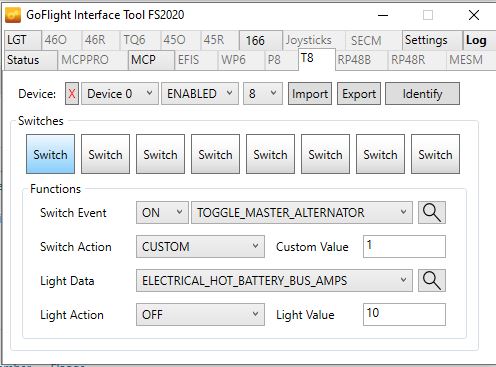Expand the ELECTRICAL_HOT_BATTERY_BUS_AMPS Light Data dropdown
The image size is (496, 367).
[x=274, y=280]
